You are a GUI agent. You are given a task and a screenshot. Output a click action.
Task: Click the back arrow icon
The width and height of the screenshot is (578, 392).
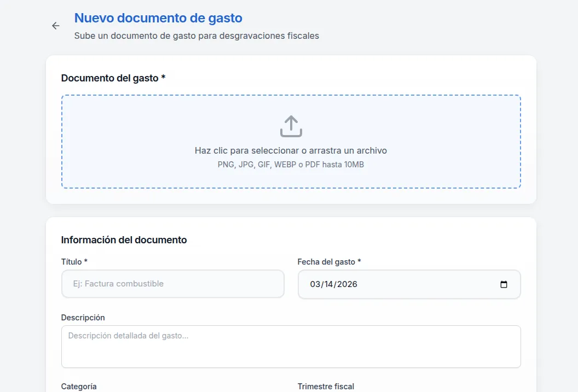(55, 26)
